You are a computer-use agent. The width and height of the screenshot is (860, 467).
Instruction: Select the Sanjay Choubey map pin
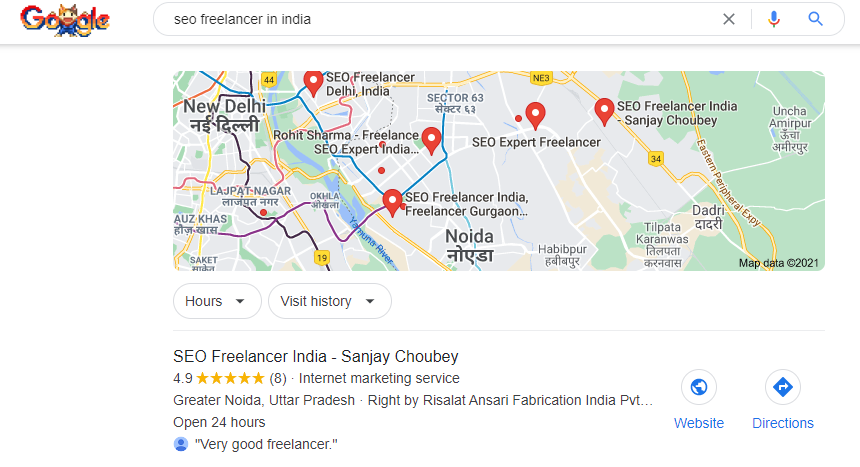click(604, 111)
